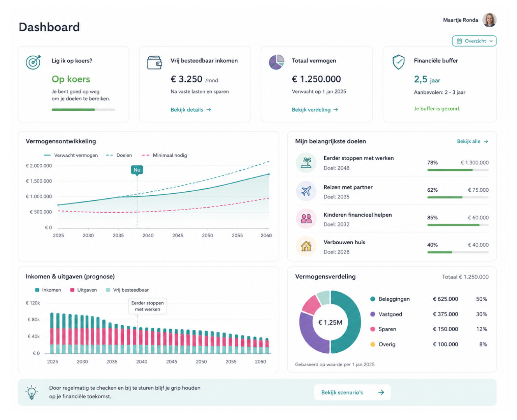Toggle the Uitgaven legend entry
The image size is (517, 420).
(x=83, y=290)
